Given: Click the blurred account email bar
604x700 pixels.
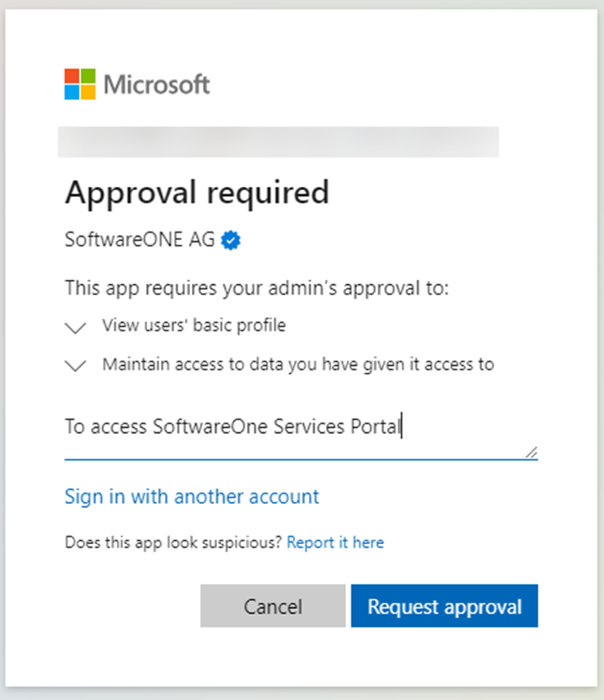Looking at the screenshot, I should (x=278, y=142).
